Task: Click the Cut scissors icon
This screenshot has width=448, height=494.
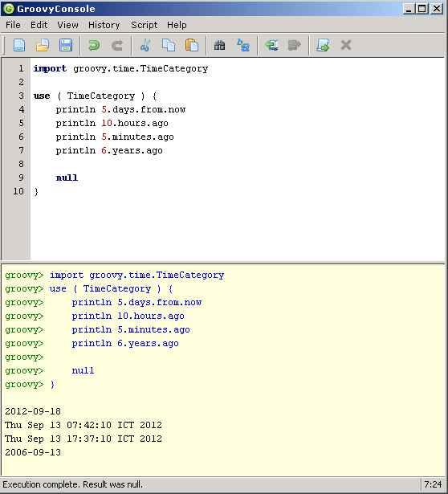Action: [145, 45]
